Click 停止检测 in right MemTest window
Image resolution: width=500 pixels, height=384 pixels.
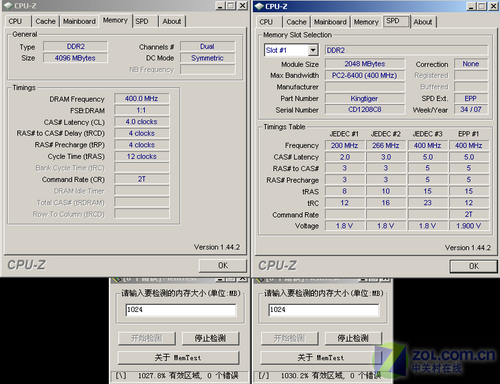point(353,338)
